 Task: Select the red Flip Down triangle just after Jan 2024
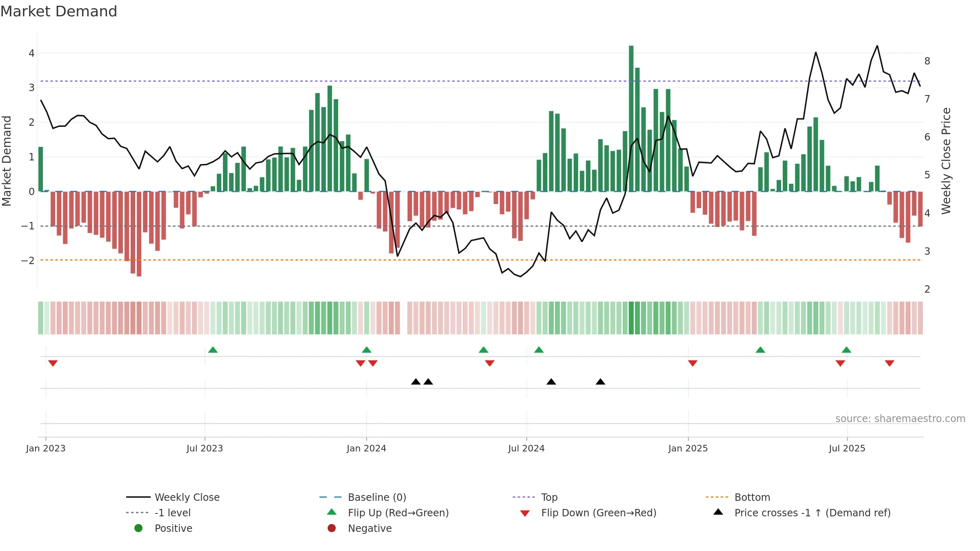(x=373, y=363)
